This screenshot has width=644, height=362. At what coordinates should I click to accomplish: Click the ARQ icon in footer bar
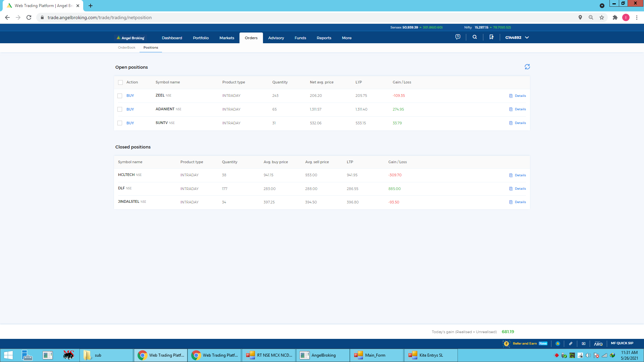pyautogui.click(x=598, y=344)
